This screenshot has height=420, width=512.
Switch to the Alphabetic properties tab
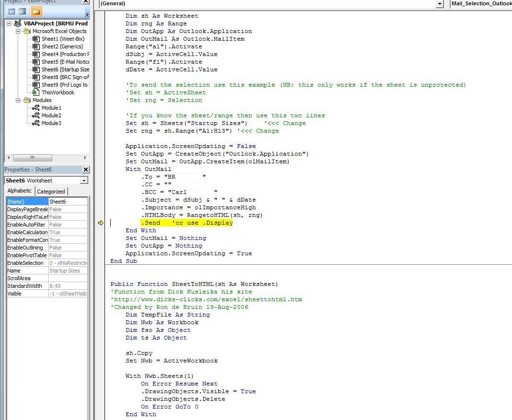point(20,191)
